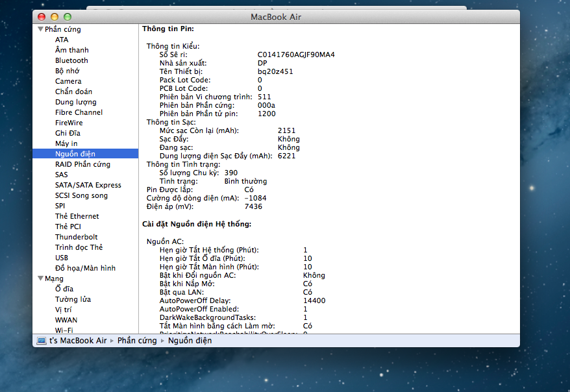Collapse the Phần cứng section
The height and width of the screenshot is (392, 570).
[x=40, y=29]
